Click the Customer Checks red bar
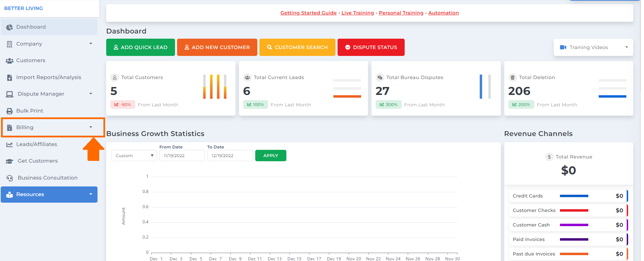 [x=574, y=210]
